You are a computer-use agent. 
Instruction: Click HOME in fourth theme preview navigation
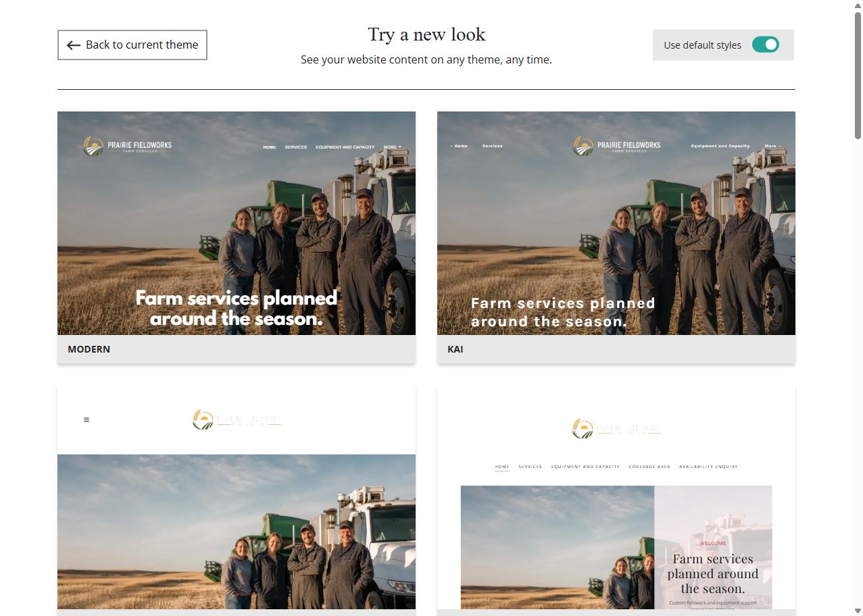[x=502, y=467]
